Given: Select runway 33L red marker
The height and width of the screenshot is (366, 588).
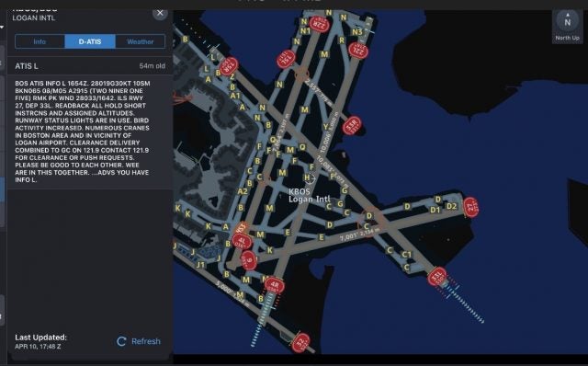Looking at the screenshot, I should pos(437,277).
